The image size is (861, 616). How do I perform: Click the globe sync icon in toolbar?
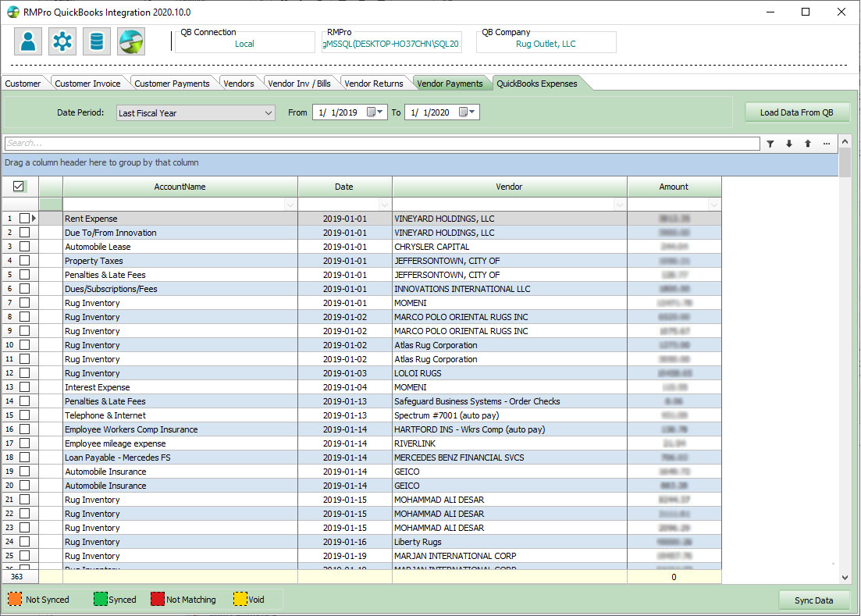pos(131,41)
